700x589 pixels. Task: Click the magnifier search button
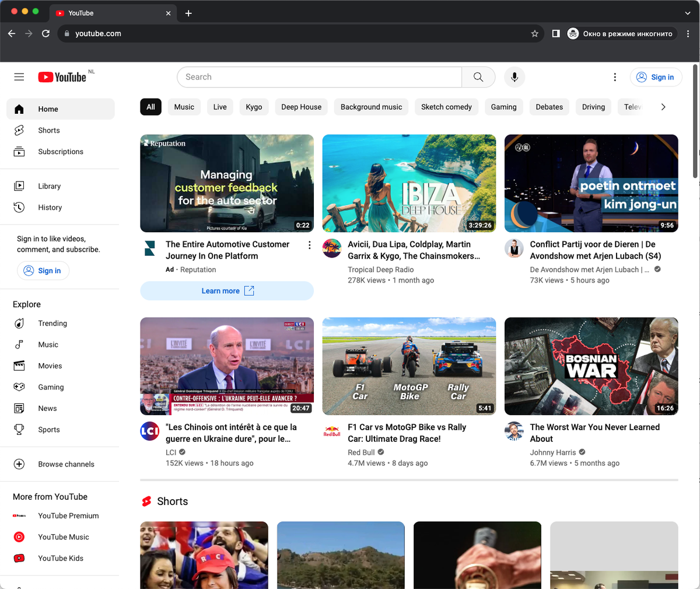[478, 77]
